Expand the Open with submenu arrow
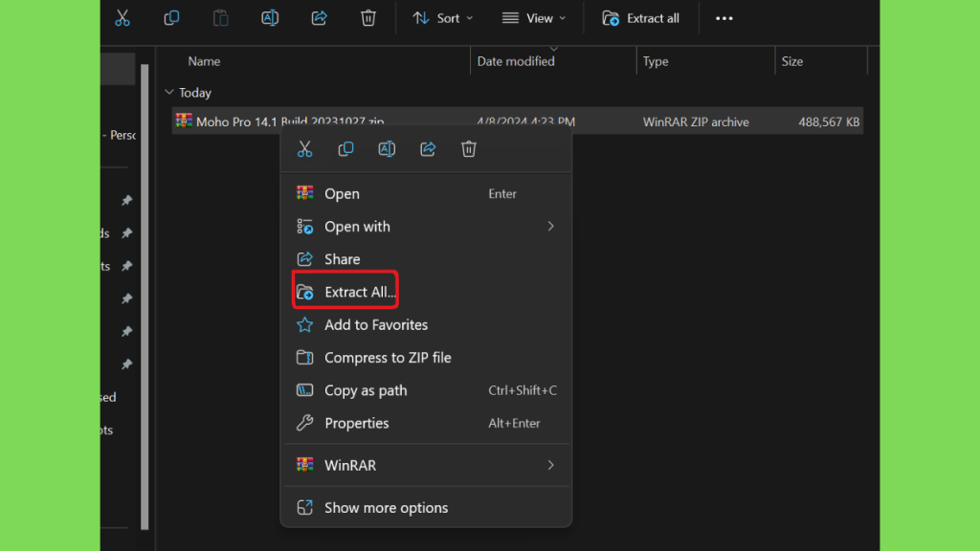The width and height of the screenshot is (980, 551). tap(550, 226)
